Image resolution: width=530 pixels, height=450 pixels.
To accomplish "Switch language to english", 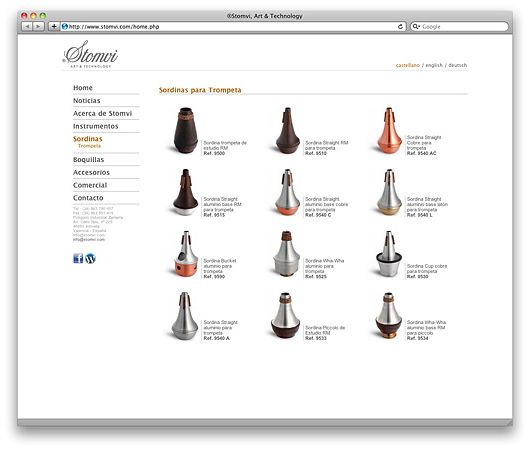I will (x=434, y=65).
